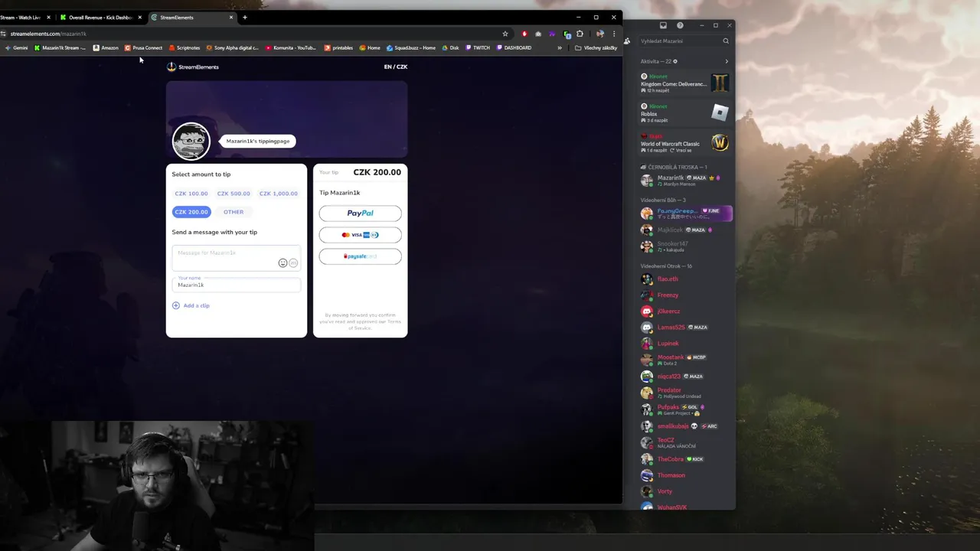Select the CZK 500.00 tip amount
The width and height of the screenshot is (980, 551).
click(x=234, y=194)
